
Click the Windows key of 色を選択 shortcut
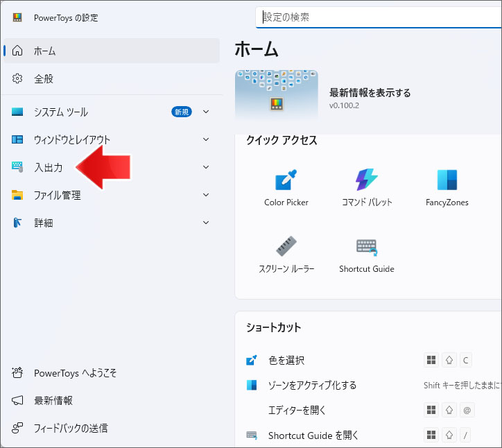pyautogui.click(x=431, y=360)
